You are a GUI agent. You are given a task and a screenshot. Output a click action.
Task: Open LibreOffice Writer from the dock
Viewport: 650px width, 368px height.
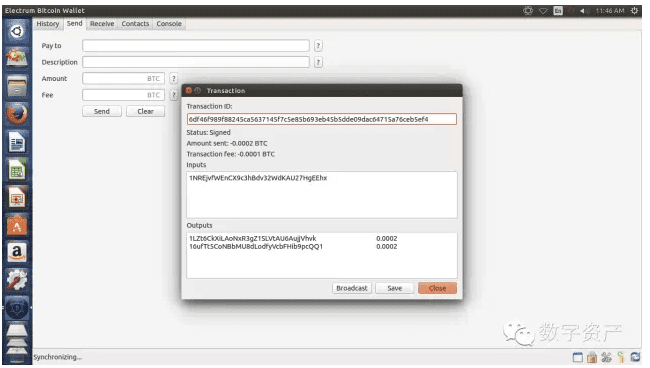coord(17,143)
